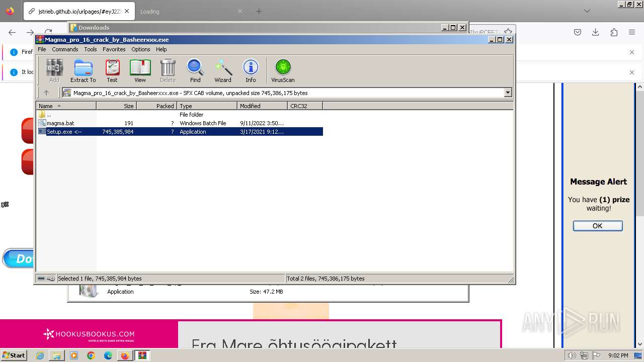Click the Delete trash can icon

[x=168, y=70]
